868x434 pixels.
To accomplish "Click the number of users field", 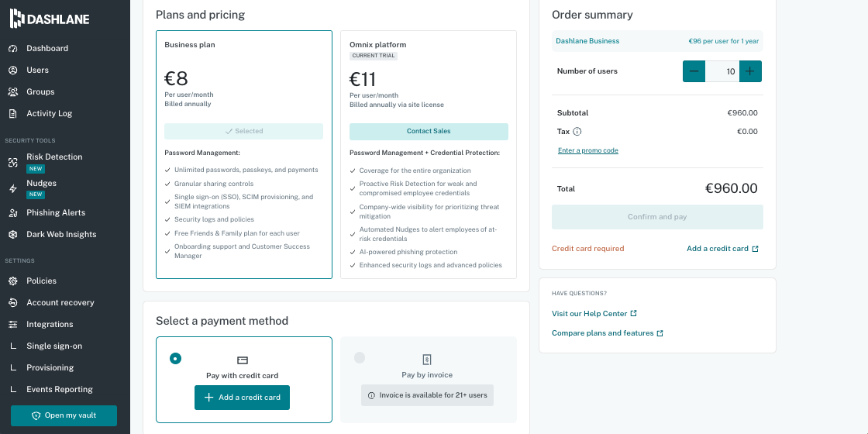I will (722, 71).
